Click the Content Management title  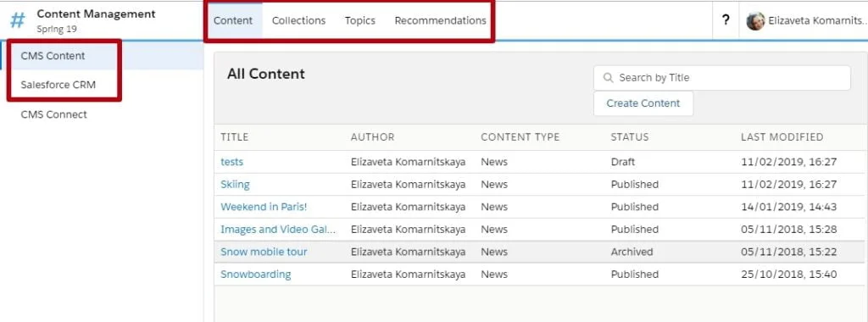[x=97, y=14]
